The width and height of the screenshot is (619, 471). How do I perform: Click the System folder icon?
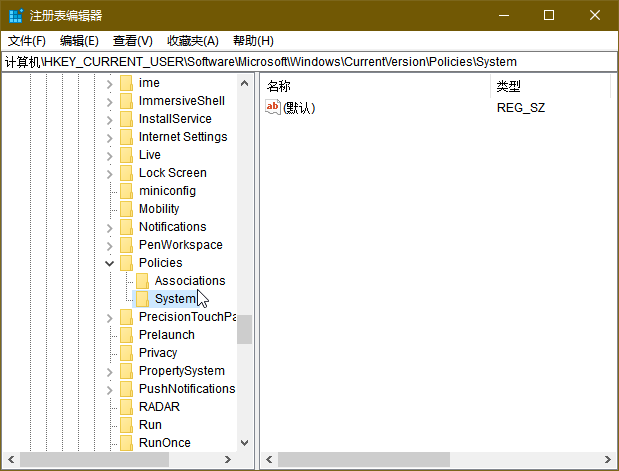[142, 299]
